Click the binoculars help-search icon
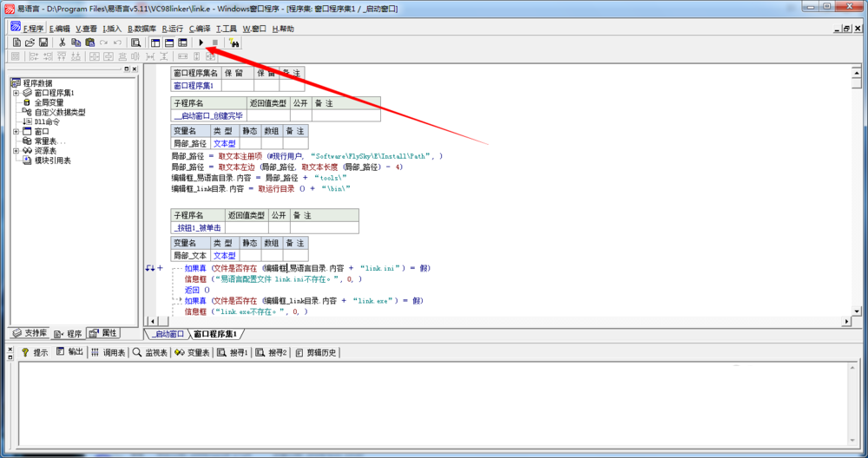 pos(233,43)
